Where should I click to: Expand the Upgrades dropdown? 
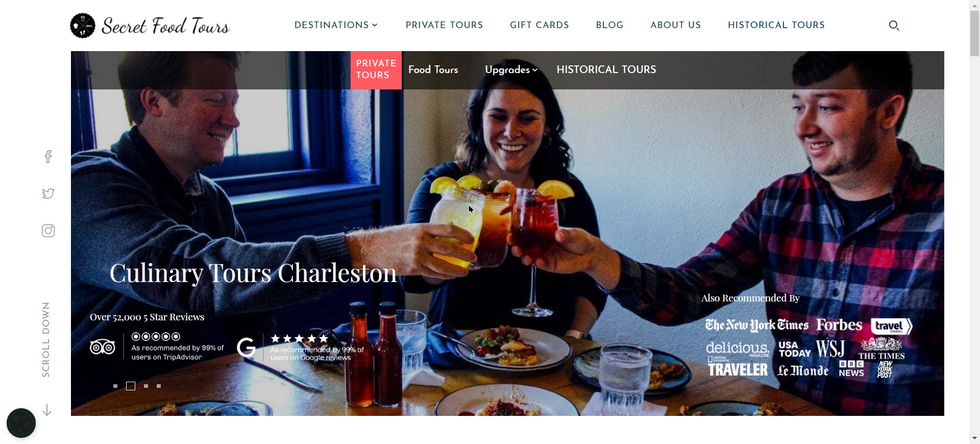pyautogui.click(x=511, y=70)
